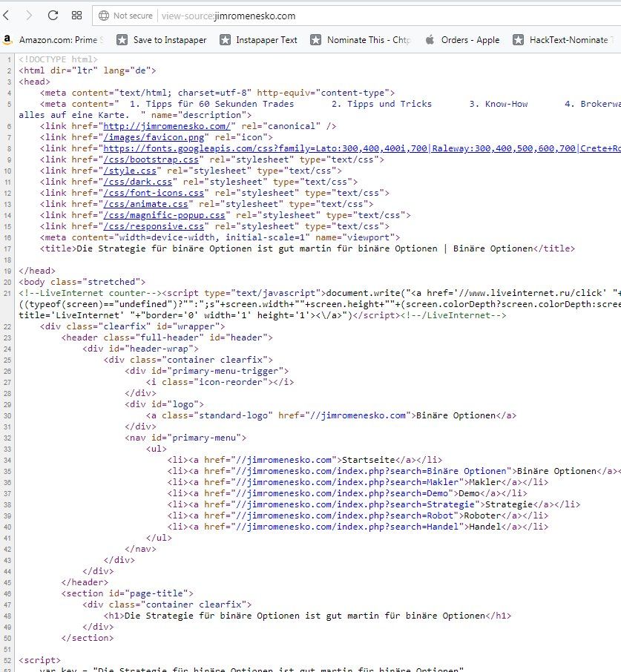621x672 pixels.
Task: Open the Amazon.com: Prime bookmark
Action: point(53,40)
